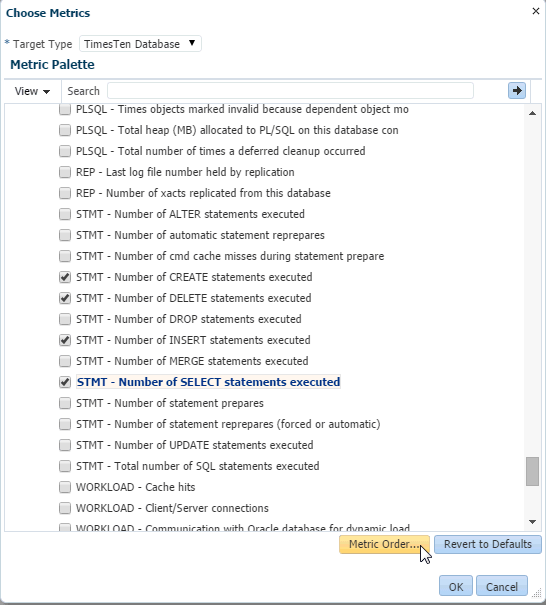Open the View menu
This screenshot has width=546, height=605.
[32, 91]
